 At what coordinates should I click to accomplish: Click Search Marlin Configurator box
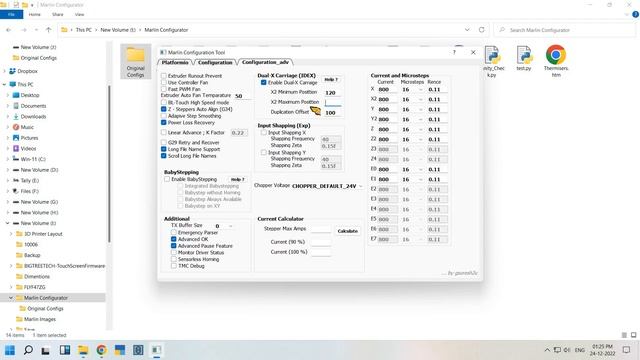(x=564, y=30)
